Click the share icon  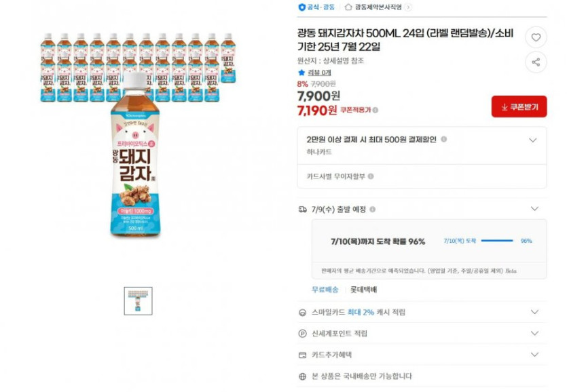pos(536,62)
